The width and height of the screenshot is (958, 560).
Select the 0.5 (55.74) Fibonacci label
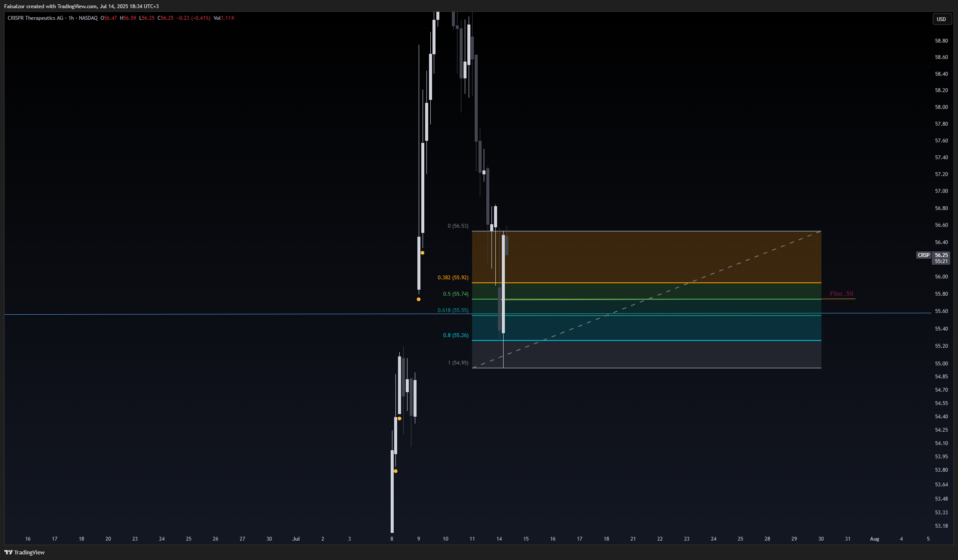point(456,294)
